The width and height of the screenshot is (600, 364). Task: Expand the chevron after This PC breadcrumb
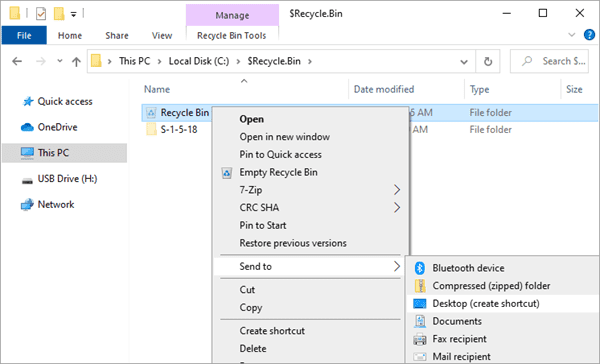click(x=159, y=61)
